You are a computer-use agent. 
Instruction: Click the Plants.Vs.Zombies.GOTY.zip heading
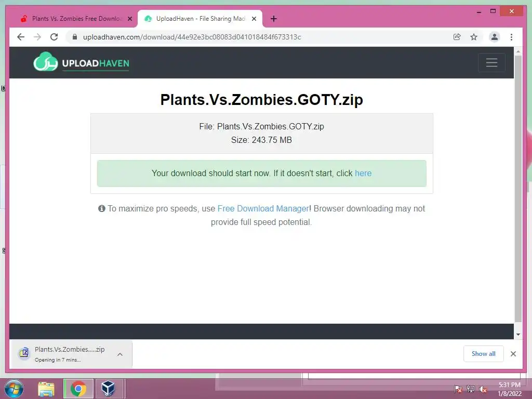point(262,100)
